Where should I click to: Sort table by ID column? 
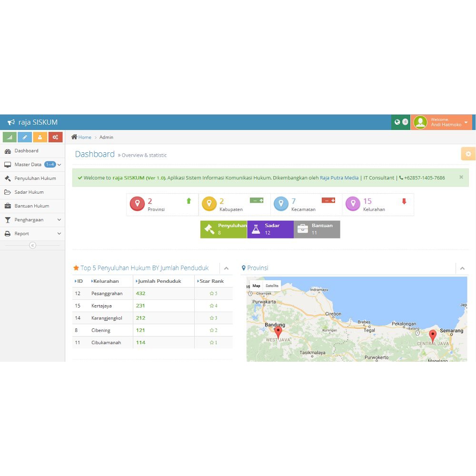pos(79,281)
